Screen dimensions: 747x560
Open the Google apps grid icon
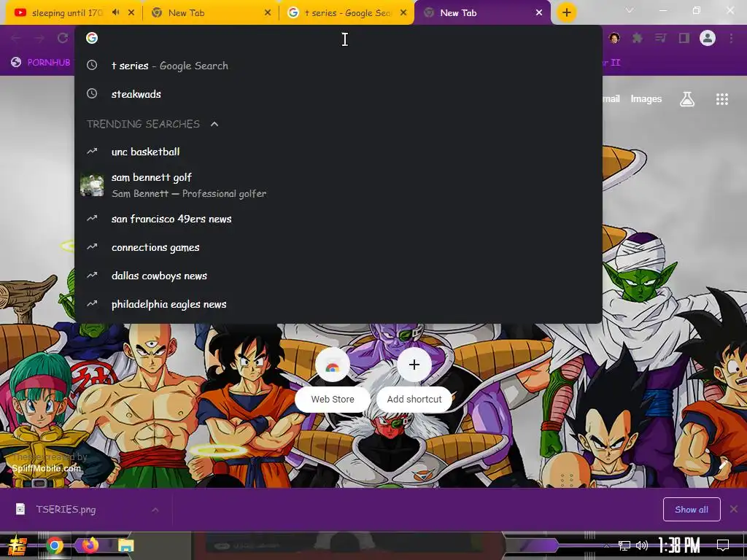721,99
